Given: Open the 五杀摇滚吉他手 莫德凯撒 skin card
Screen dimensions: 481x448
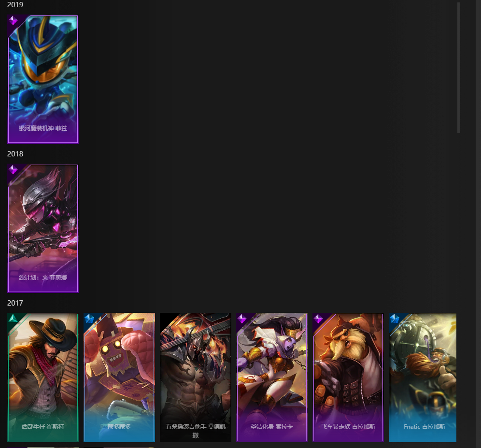Looking at the screenshot, I should [196, 378].
